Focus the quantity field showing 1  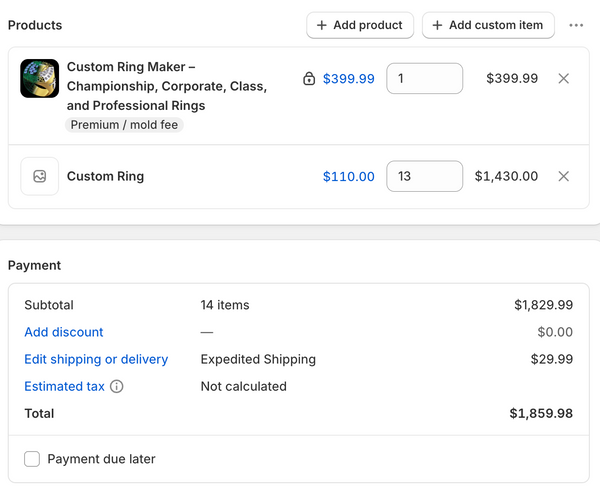point(424,78)
